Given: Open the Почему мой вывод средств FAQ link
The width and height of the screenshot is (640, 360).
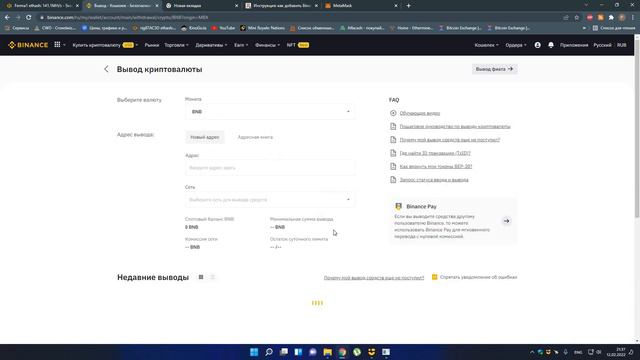Looking at the screenshot, I should click(450, 140).
